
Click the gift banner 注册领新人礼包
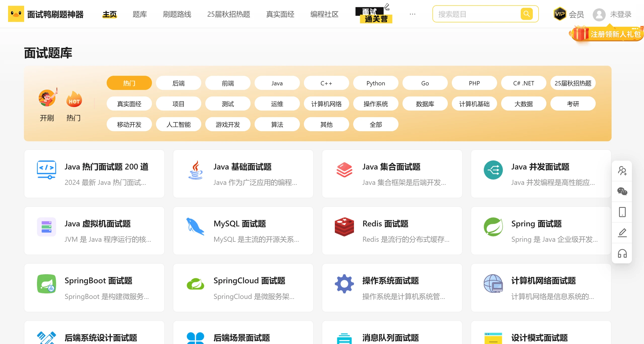tap(607, 34)
